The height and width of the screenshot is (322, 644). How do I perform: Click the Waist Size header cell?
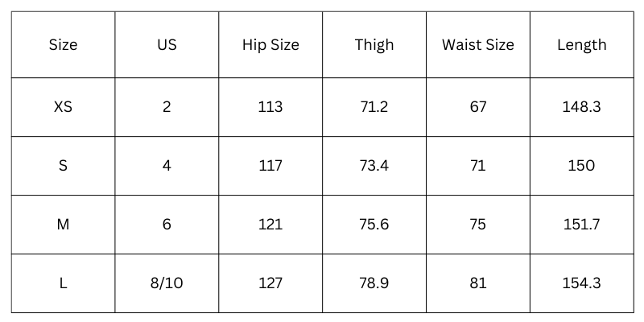click(478, 45)
